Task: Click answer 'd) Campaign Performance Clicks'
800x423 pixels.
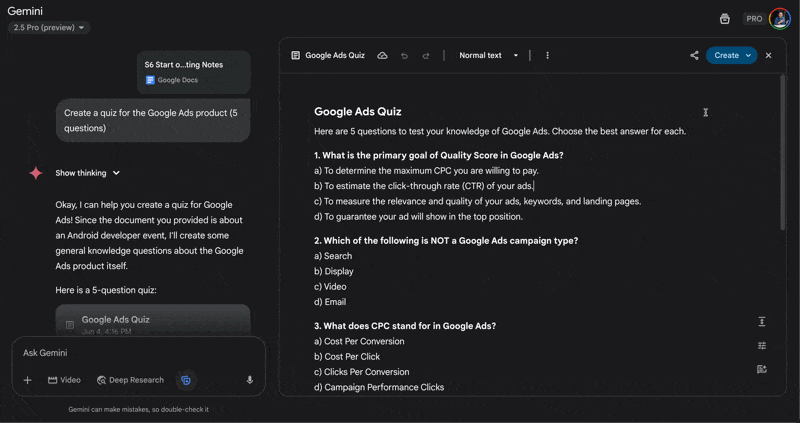Action: pos(379,387)
